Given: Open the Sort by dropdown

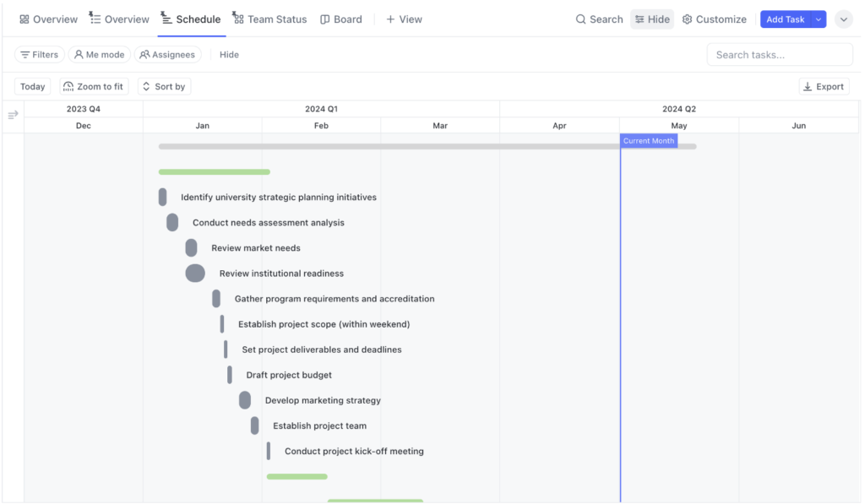Looking at the screenshot, I should pyautogui.click(x=164, y=87).
